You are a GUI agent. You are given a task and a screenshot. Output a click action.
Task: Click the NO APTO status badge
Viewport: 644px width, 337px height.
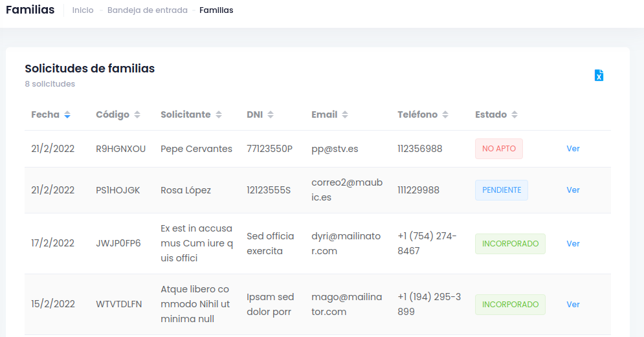pos(498,149)
